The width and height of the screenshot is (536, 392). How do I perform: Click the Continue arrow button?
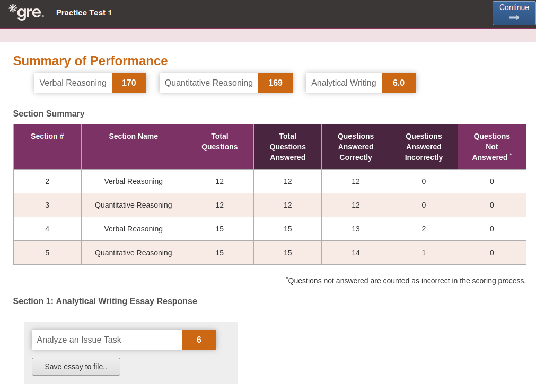point(514,13)
